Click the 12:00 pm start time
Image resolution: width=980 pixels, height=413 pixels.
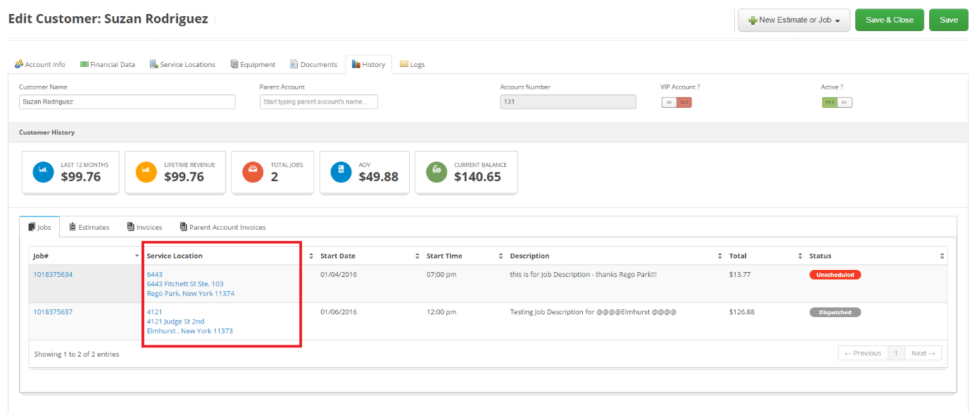[441, 312]
